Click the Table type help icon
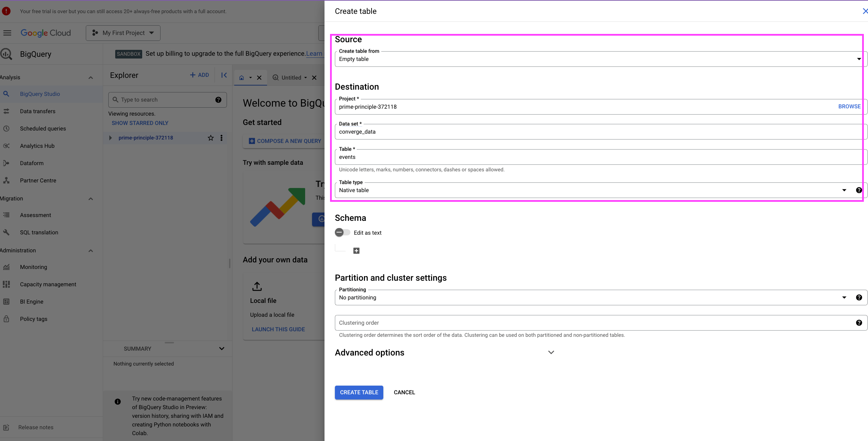868x441 pixels. tap(859, 190)
